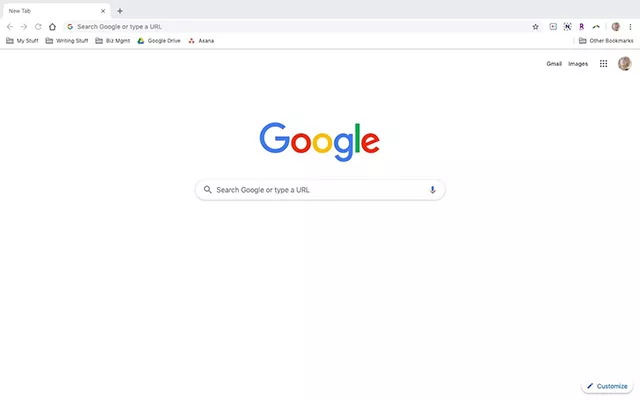Reload the page with the refresh icon
The image size is (640, 400).
38,27
